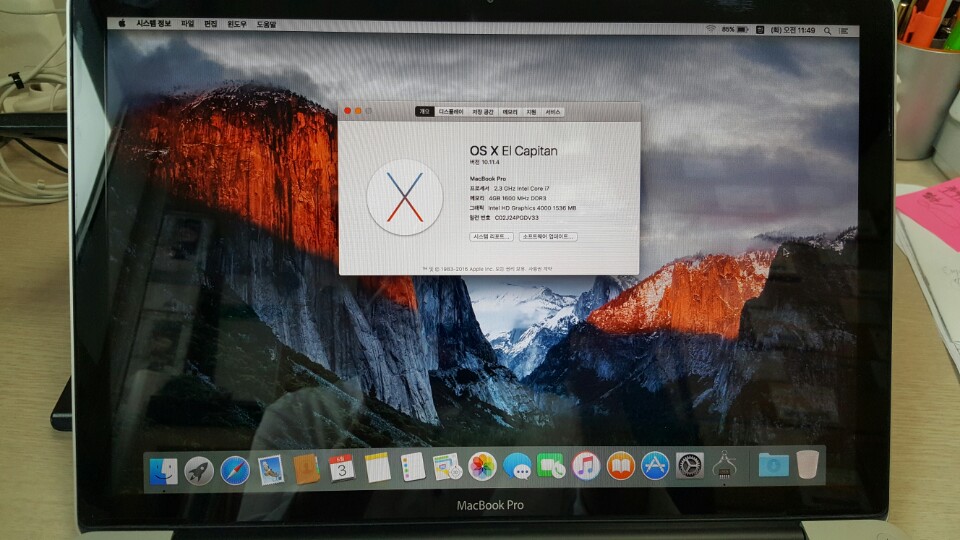Click the 소프트웨어 업데이트 button
This screenshot has width=960, height=540.
coord(548,237)
